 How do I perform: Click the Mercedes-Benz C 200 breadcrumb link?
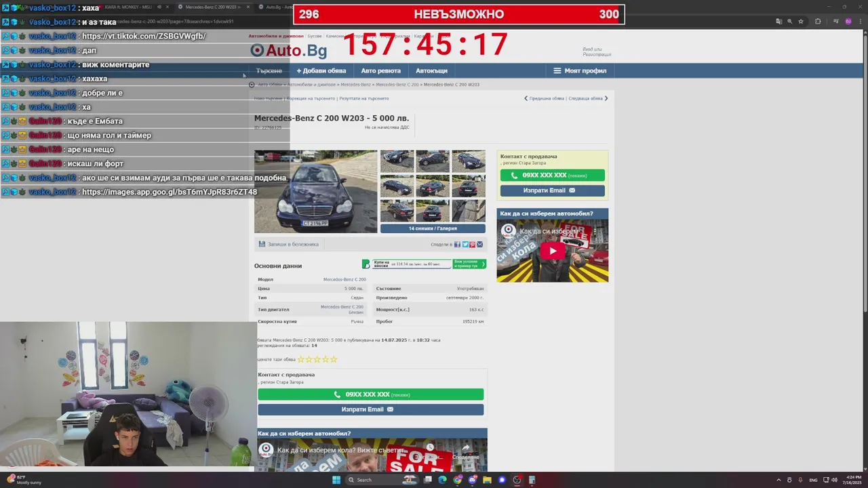coord(397,85)
